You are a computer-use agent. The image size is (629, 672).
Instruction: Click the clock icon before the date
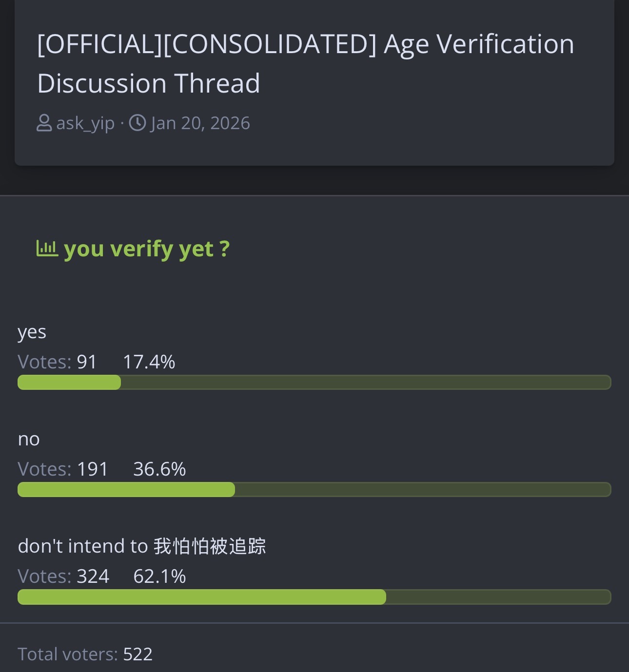coord(138,123)
